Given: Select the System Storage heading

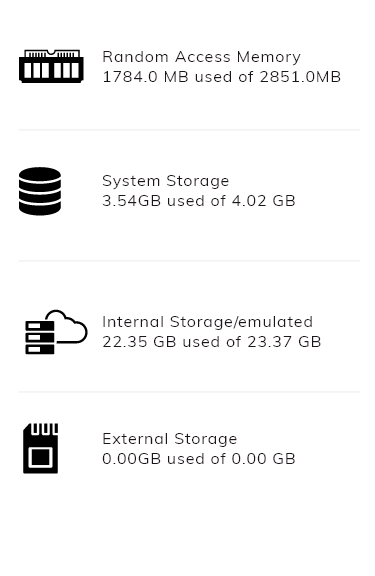Looking at the screenshot, I should coord(166,181).
